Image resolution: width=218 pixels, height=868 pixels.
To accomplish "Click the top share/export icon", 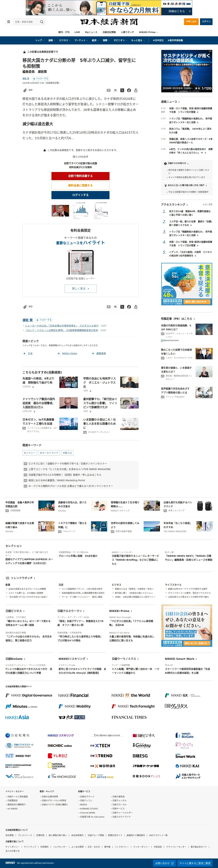I will pos(136,90).
